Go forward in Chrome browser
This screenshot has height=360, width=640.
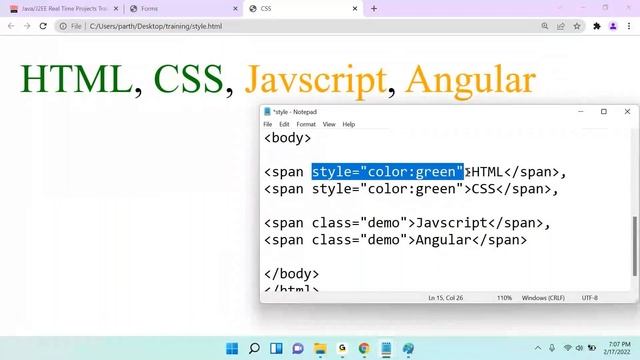pos(27,26)
